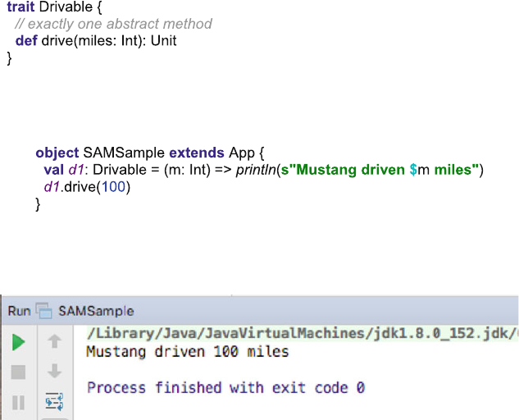Viewport: 519px width, 420px height.
Task: Click the green Run (rerun) icon
Action: coord(19,342)
